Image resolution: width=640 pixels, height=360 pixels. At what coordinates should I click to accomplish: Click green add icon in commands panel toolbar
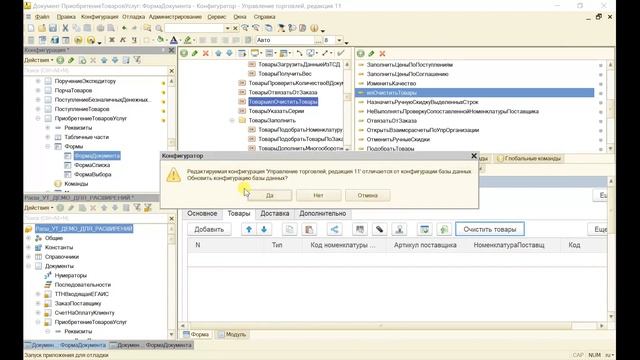360,53
